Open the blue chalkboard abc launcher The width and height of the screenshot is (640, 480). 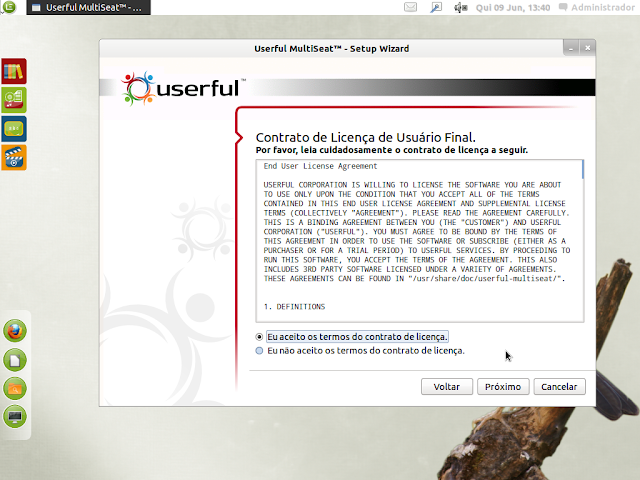pos(14,129)
